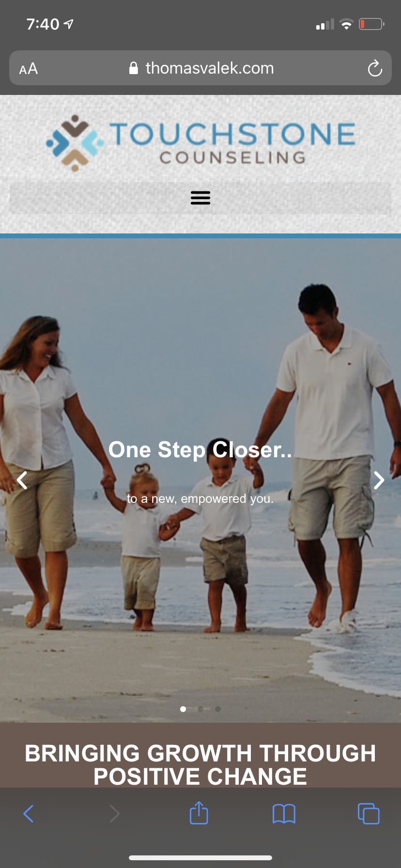The image size is (401, 868).
Task: Show open tabs overview
Action: (x=369, y=813)
